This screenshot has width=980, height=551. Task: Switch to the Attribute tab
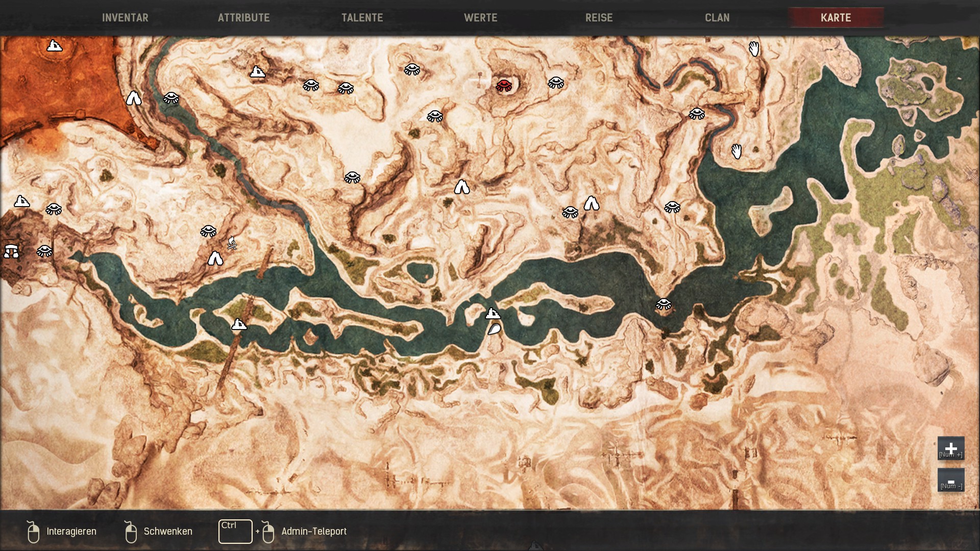[x=243, y=17]
